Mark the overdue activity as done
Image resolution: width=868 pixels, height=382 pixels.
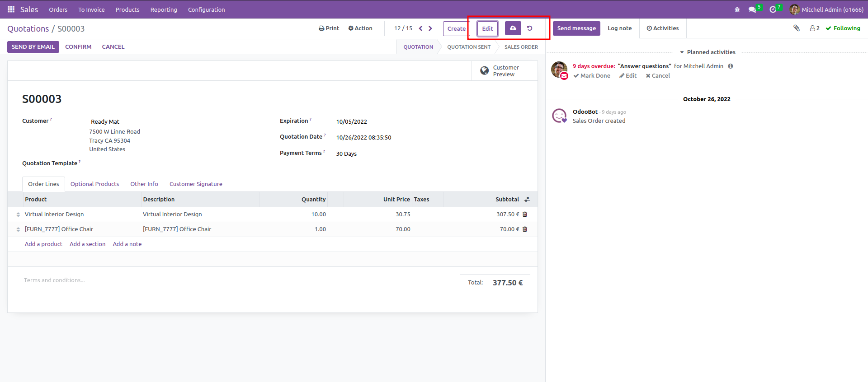(x=592, y=76)
